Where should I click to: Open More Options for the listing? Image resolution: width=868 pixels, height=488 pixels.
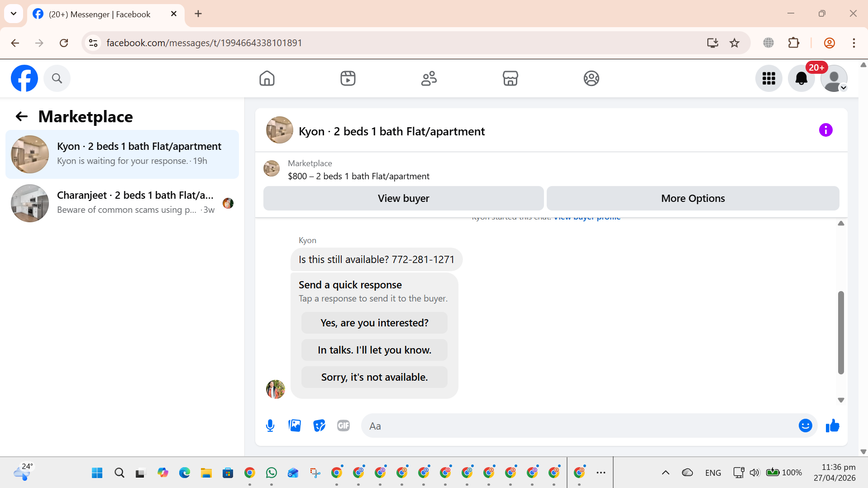coord(693,198)
